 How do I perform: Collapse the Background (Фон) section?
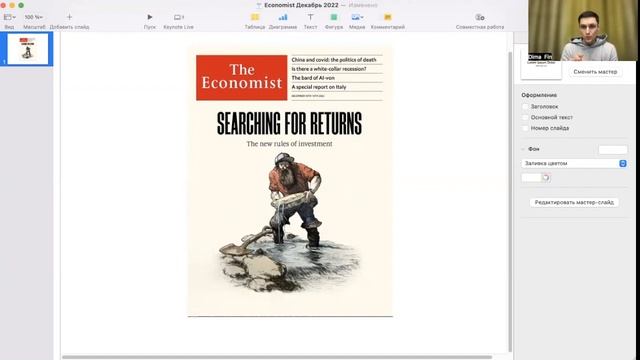pos(523,149)
